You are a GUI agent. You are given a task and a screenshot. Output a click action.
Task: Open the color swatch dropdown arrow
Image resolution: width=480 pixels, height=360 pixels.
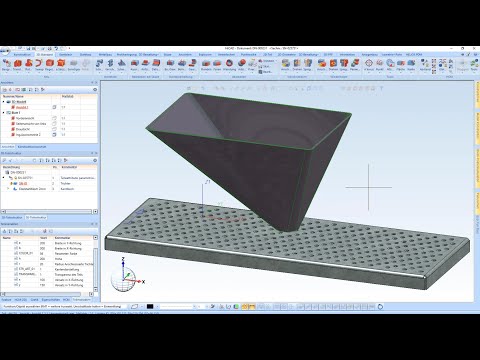157,306
